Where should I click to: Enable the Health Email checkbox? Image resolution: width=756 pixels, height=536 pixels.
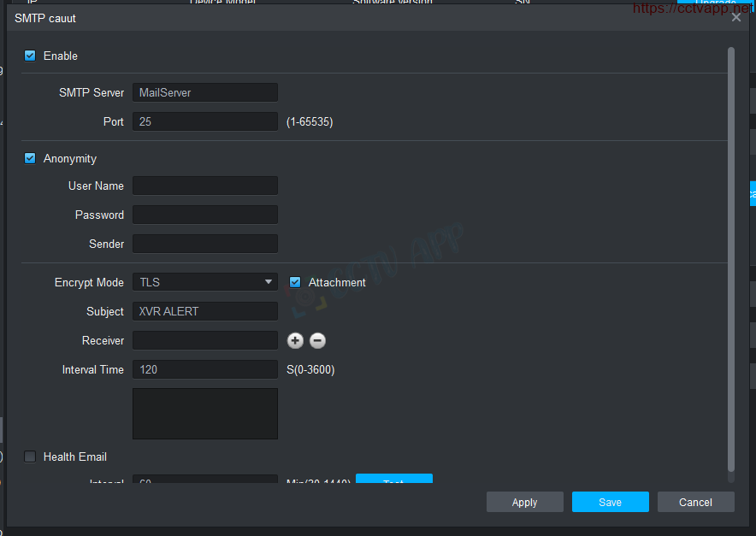30,457
